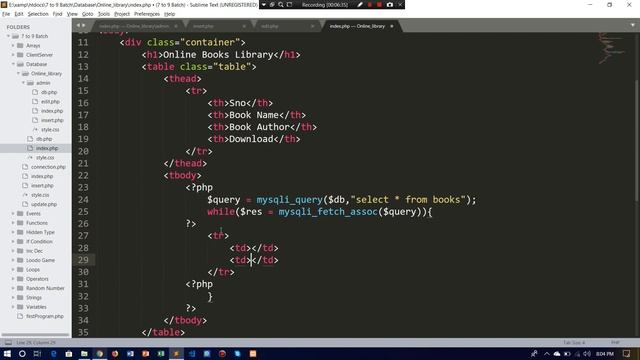Open the Find menu
640x360 pixels.
click(57, 14)
